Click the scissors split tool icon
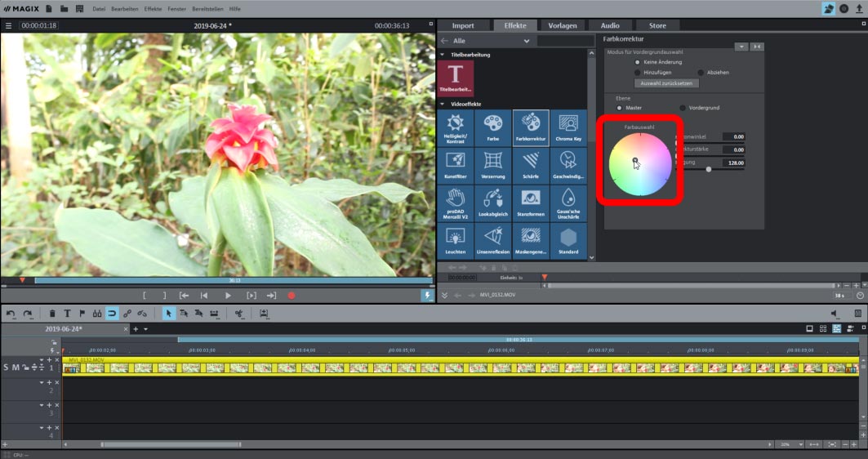 tap(238, 314)
